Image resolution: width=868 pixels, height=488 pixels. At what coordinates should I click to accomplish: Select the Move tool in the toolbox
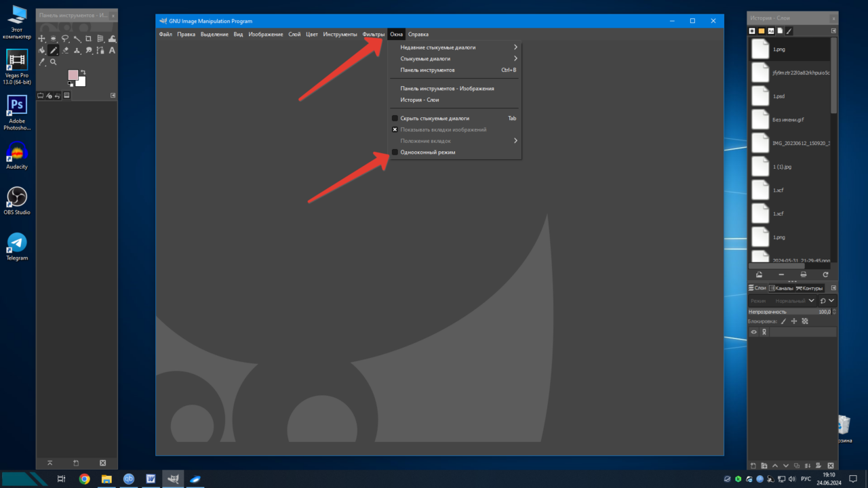42,39
